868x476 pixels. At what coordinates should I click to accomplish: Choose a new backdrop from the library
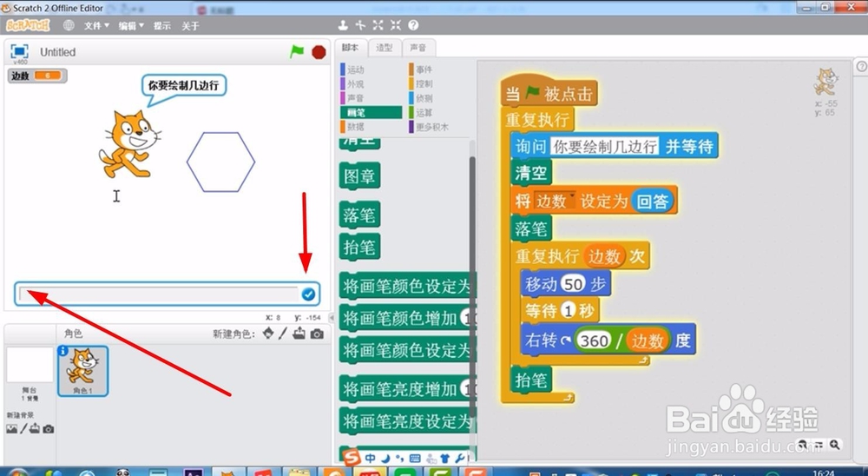11,429
